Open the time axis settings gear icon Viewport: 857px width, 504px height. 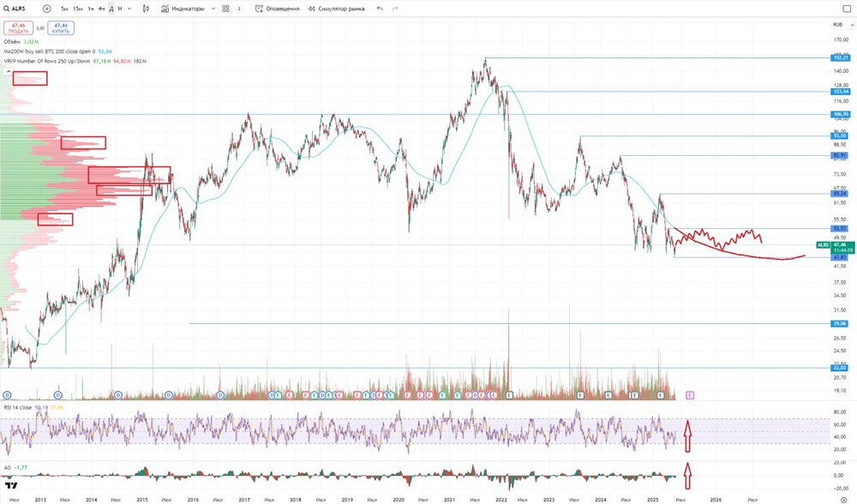coord(843,500)
